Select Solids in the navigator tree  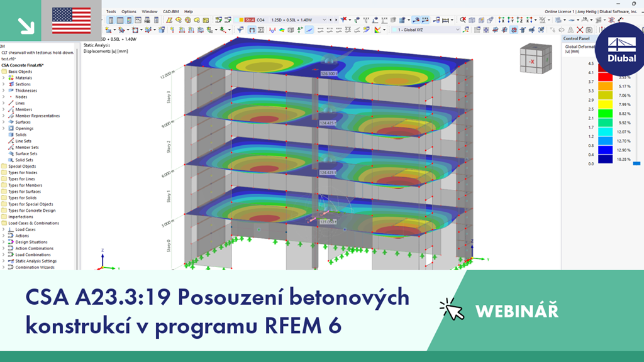(x=21, y=134)
